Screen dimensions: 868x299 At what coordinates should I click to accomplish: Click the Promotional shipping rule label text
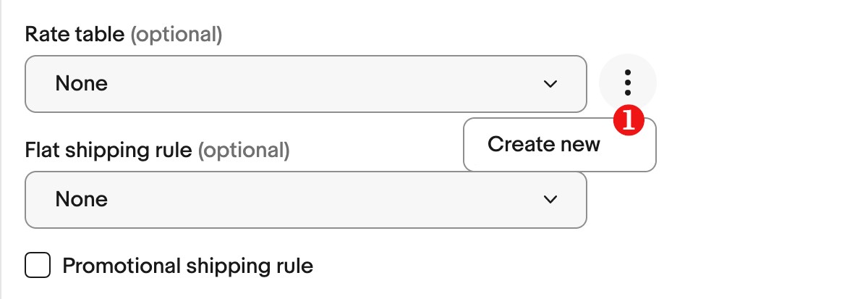tap(188, 266)
